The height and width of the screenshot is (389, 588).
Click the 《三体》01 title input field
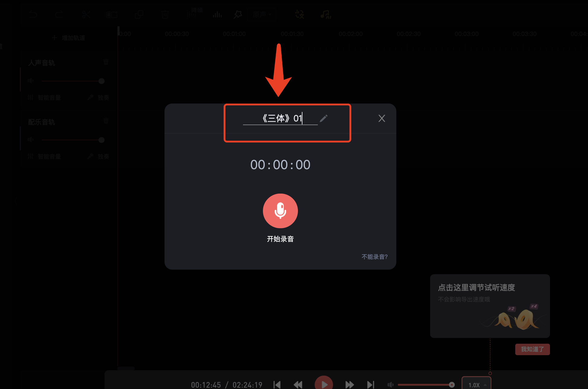(x=280, y=118)
